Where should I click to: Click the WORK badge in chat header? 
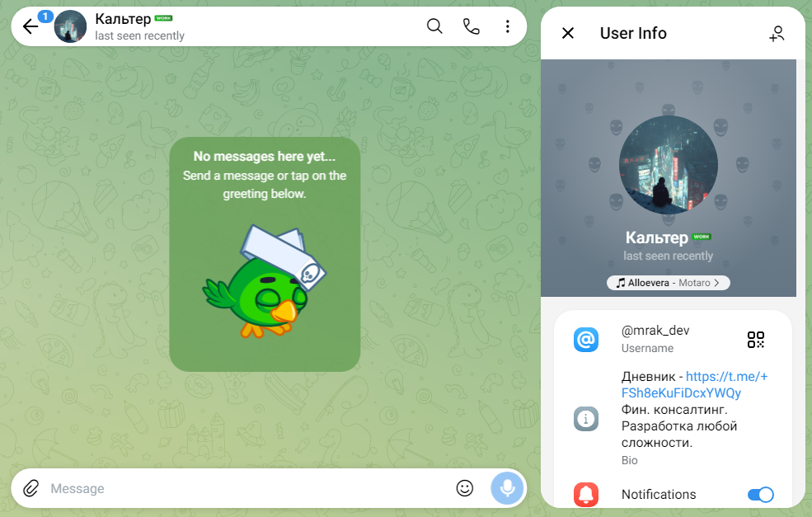point(164,18)
